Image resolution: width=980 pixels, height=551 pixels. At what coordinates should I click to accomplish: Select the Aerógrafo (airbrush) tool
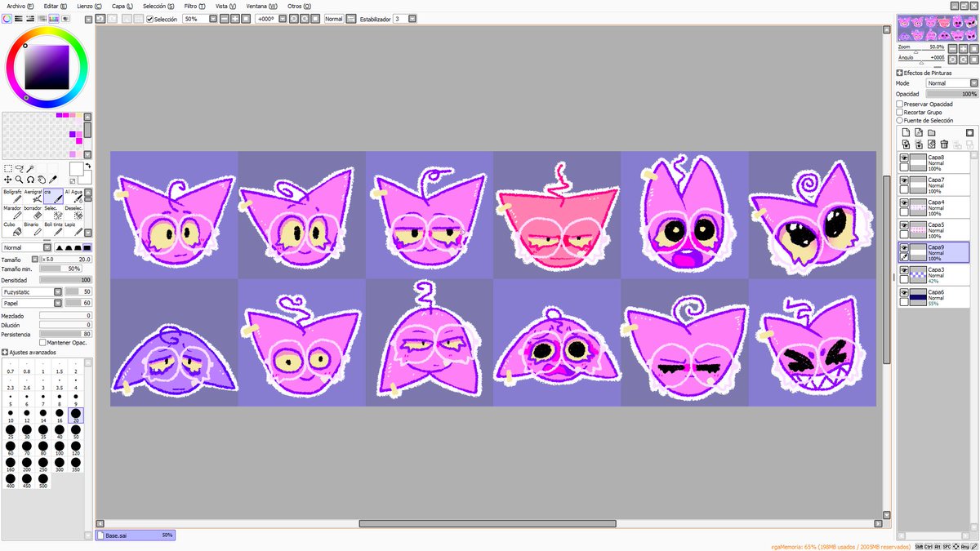34,196
